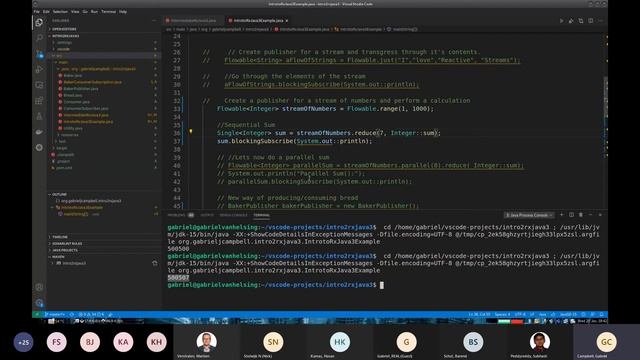Collapse the main folder in explorer

pos(104,62)
